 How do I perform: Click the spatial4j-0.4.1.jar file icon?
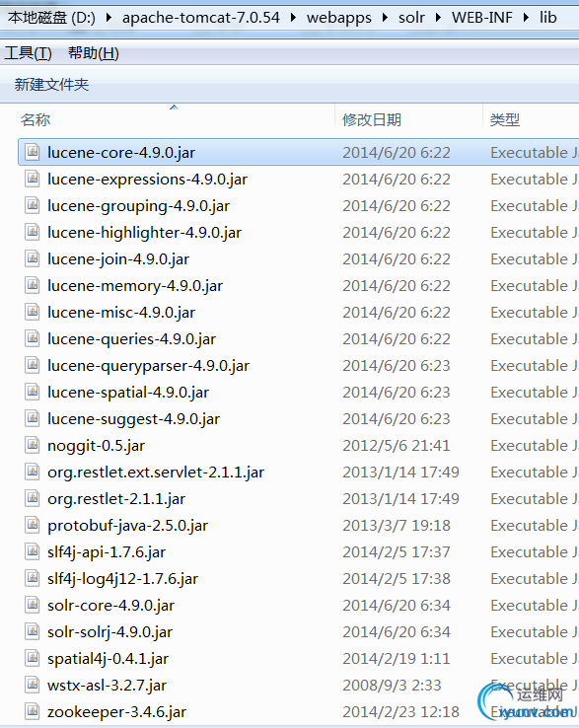click(x=32, y=658)
